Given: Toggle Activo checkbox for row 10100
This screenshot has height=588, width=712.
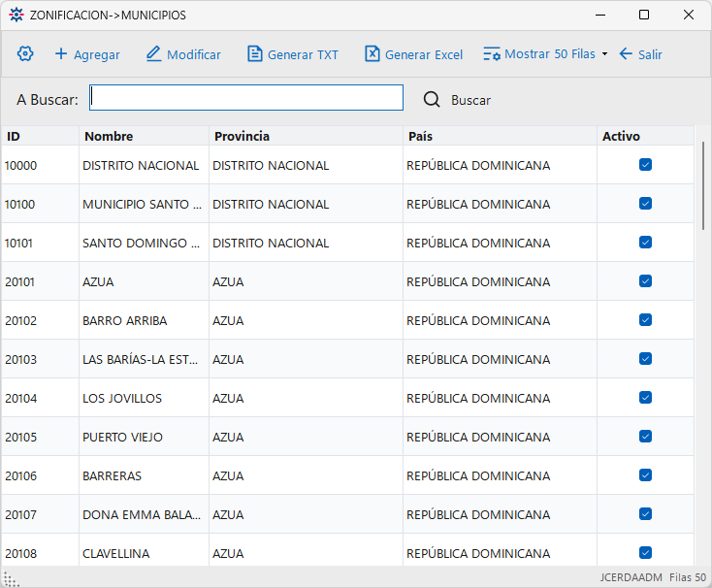Looking at the screenshot, I should (x=645, y=204).
